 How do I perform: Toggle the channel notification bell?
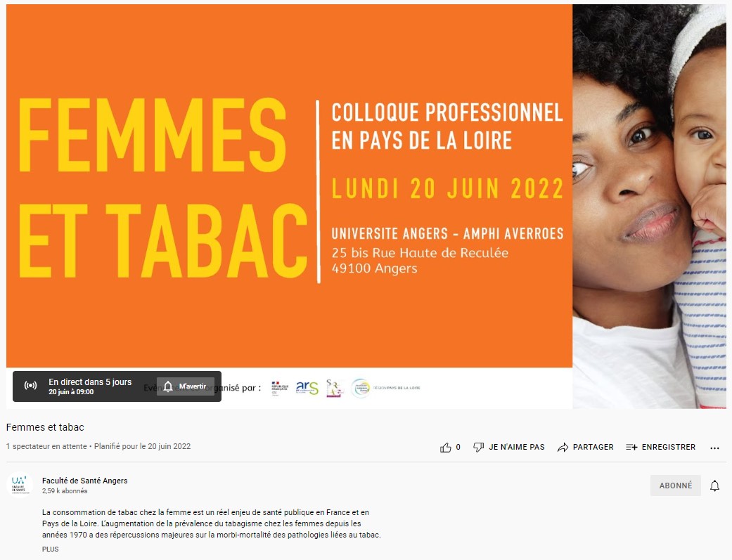tap(714, 486)
